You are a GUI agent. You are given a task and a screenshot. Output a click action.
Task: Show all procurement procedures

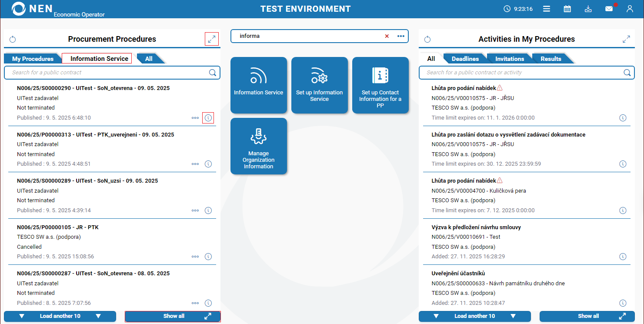[x=173, y=316]
